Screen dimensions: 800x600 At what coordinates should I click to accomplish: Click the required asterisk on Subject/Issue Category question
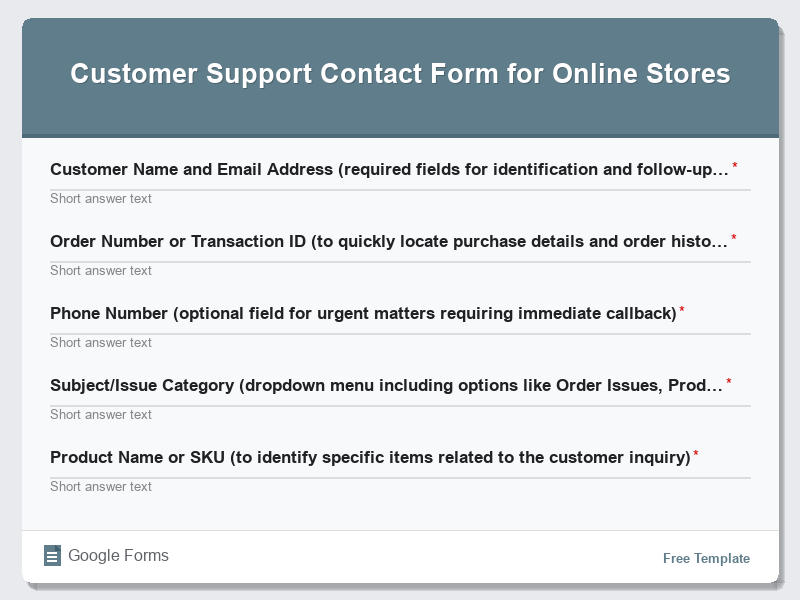731,379
